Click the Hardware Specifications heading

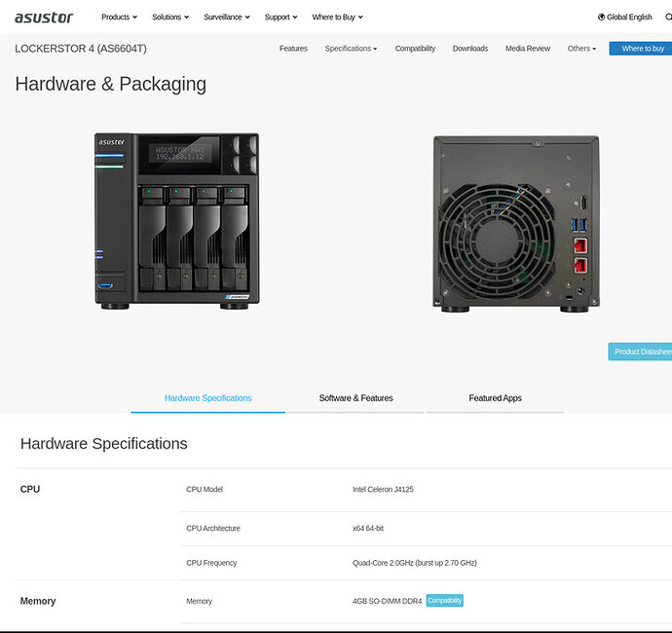pos(103,443)
